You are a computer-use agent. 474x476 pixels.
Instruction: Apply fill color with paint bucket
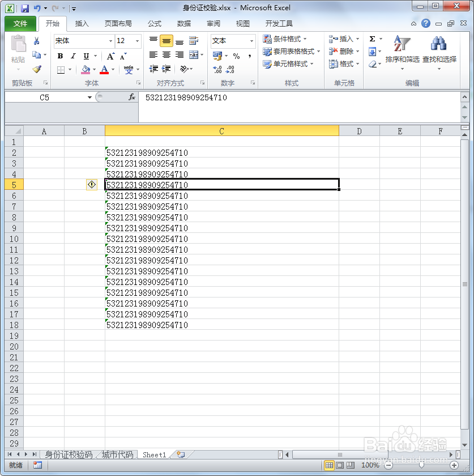pyautogui.click(x=86, y=70)
